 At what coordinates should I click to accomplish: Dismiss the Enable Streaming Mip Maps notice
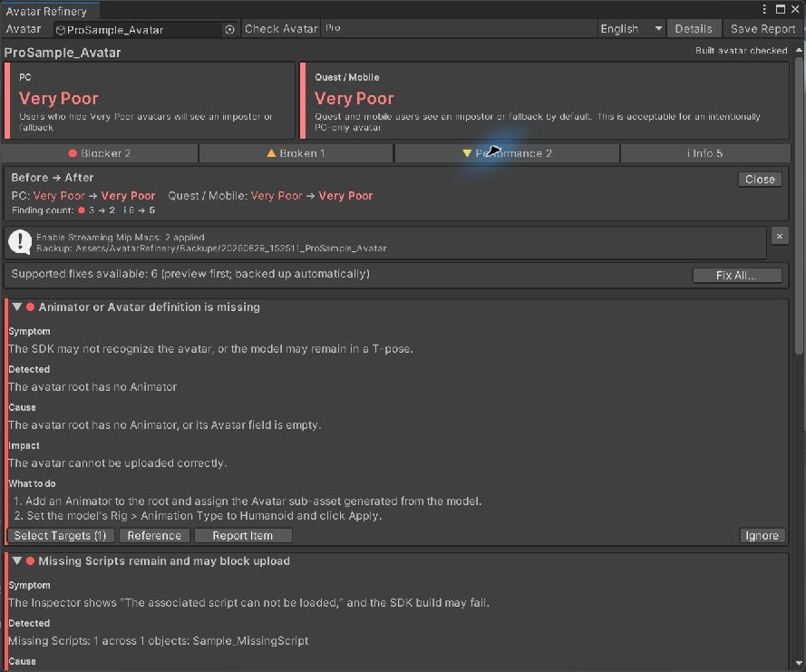[x=780, y=236]
